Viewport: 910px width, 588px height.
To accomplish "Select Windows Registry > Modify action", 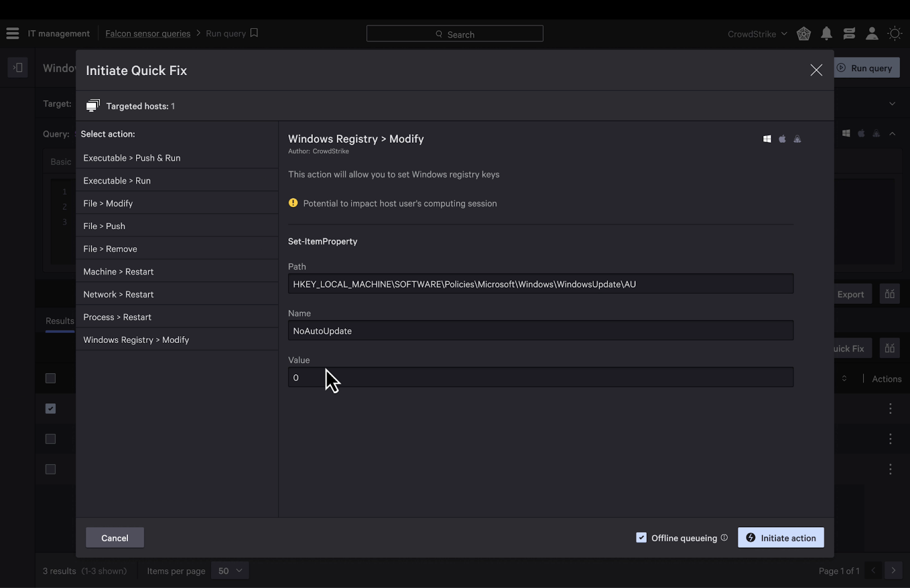I will pos(177,339).
